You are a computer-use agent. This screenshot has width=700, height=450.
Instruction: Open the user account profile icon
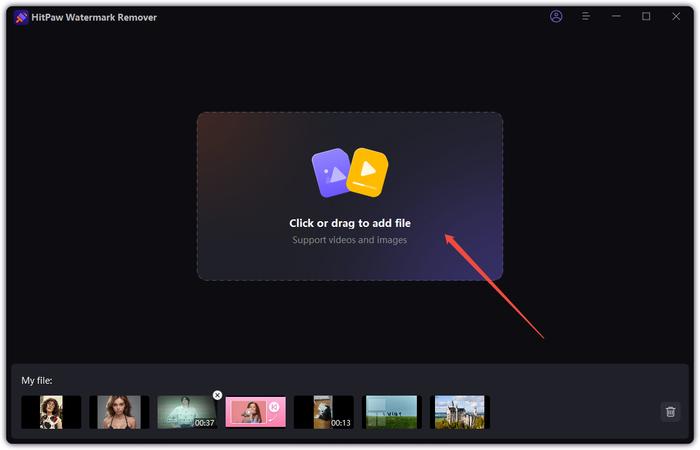(557, 17)
